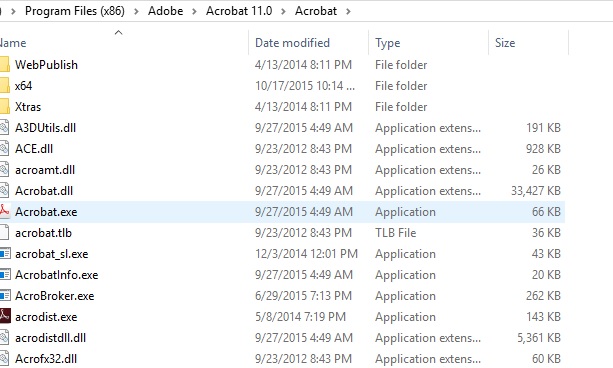Viewport: 613px width, 368px height.
Task: Click the blank acrobat.tlb file icon
Action: [x=4, y=233]
